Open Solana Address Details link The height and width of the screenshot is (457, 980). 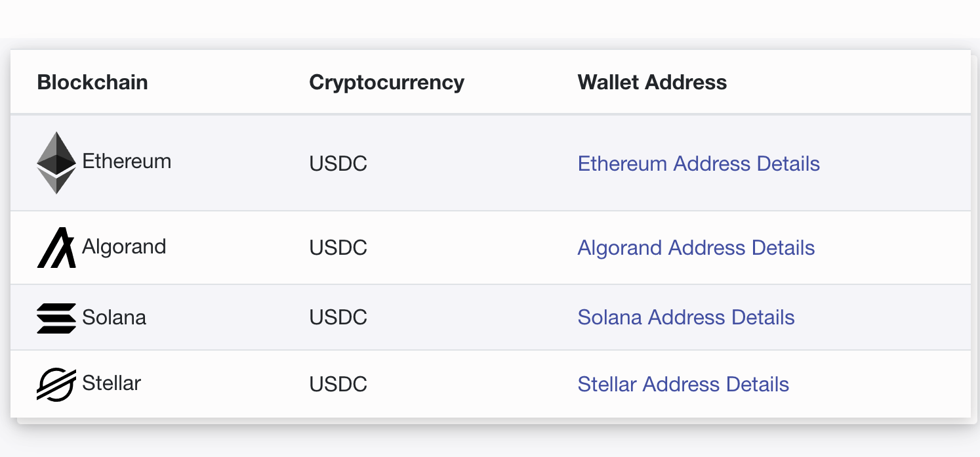click(x=686, y=317)
